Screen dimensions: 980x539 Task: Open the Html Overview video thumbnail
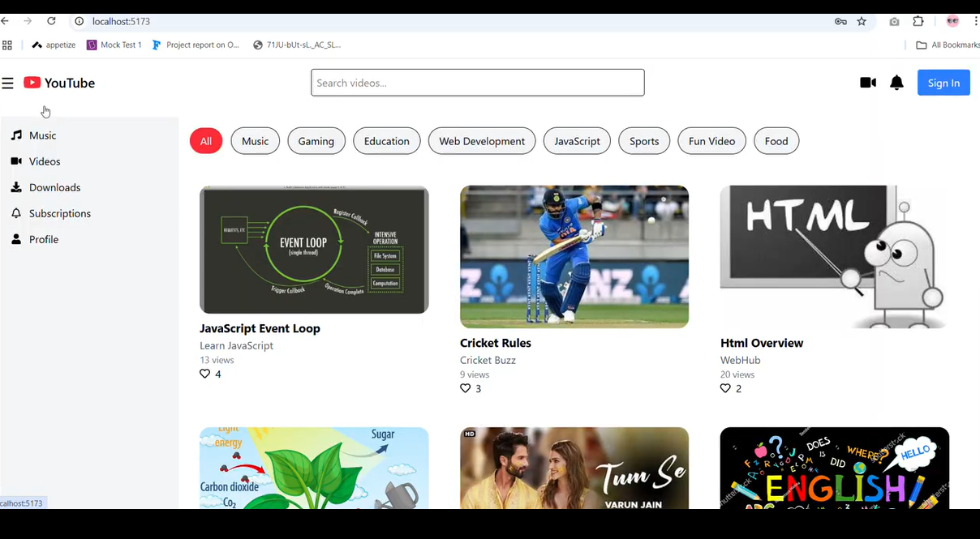(835, 257)
